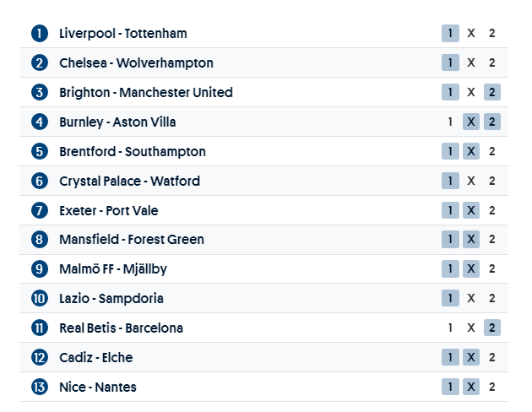Select draw for Lazio - Sampdoria

pos(471,298)
